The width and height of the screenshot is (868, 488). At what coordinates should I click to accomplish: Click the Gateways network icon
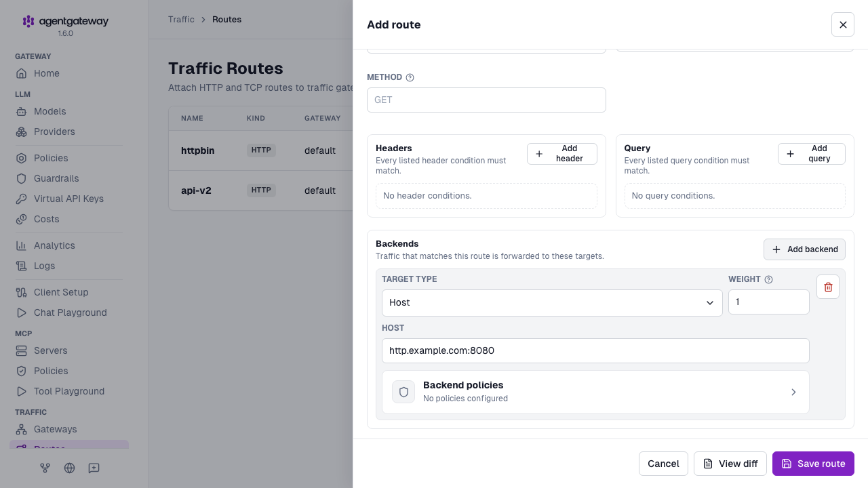coord(22,429)
